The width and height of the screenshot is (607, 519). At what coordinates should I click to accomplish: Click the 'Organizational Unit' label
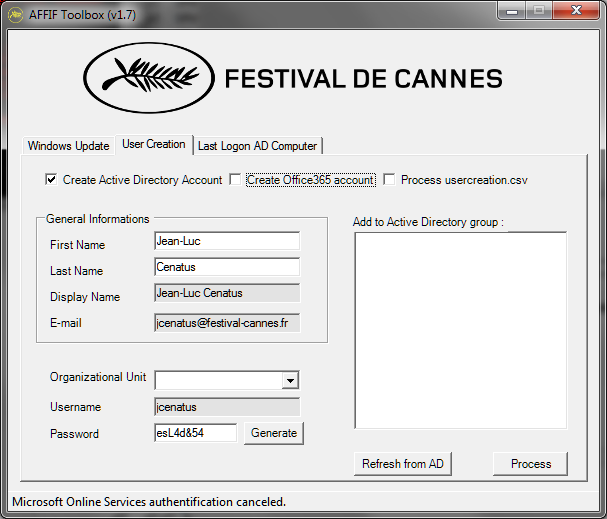pyautogui.click(x=98, y=377)
